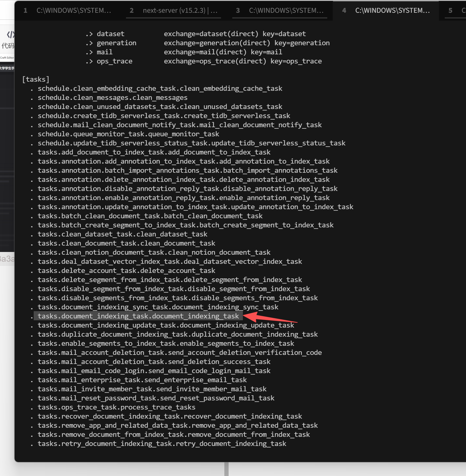Click tasks.annotation.enable_annotation_reply_task line
The width and height of the screenshot is (466, 476).
click(x=184, y=198)
